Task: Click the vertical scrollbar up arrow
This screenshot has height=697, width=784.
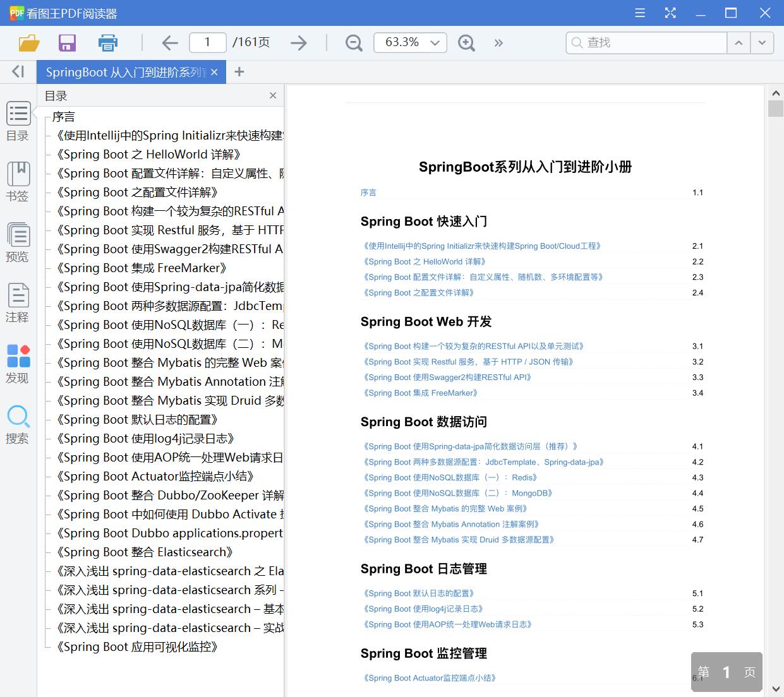Action: click(x=776, y=93)
